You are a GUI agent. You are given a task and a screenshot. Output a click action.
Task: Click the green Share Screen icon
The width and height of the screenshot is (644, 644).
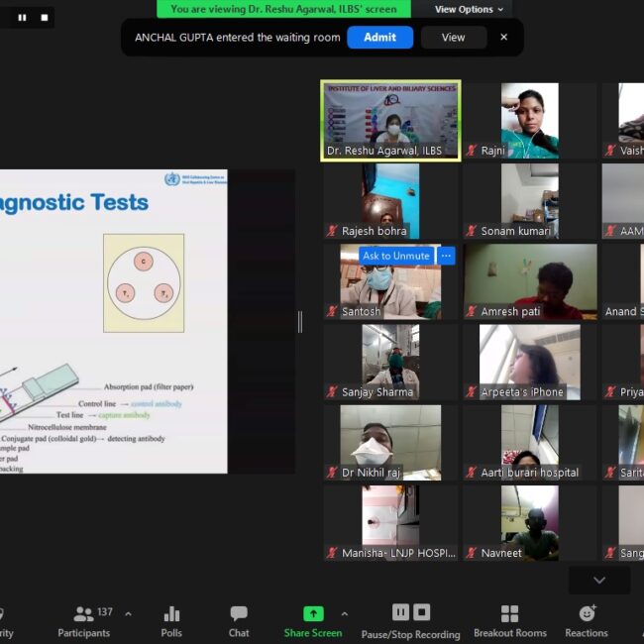[x=313, y=614]
